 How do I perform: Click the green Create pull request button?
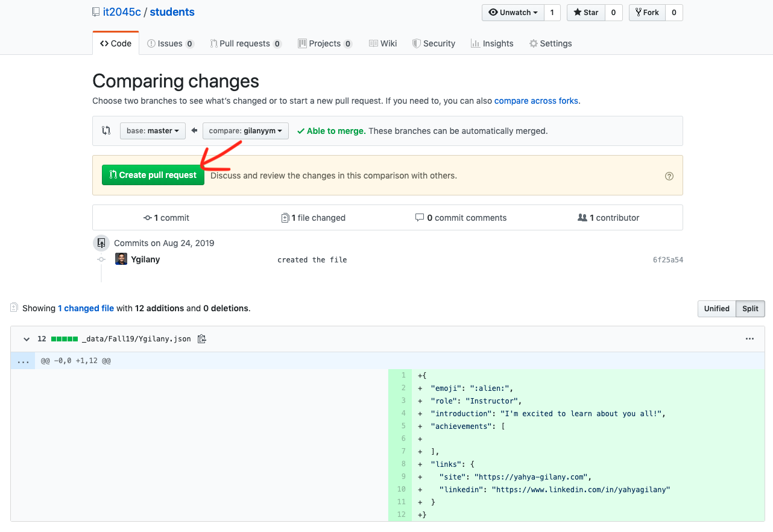[x=153, y=175]
